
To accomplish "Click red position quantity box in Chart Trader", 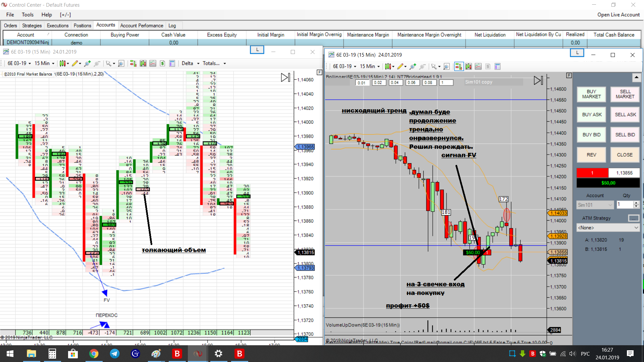I will pos(592,173).
